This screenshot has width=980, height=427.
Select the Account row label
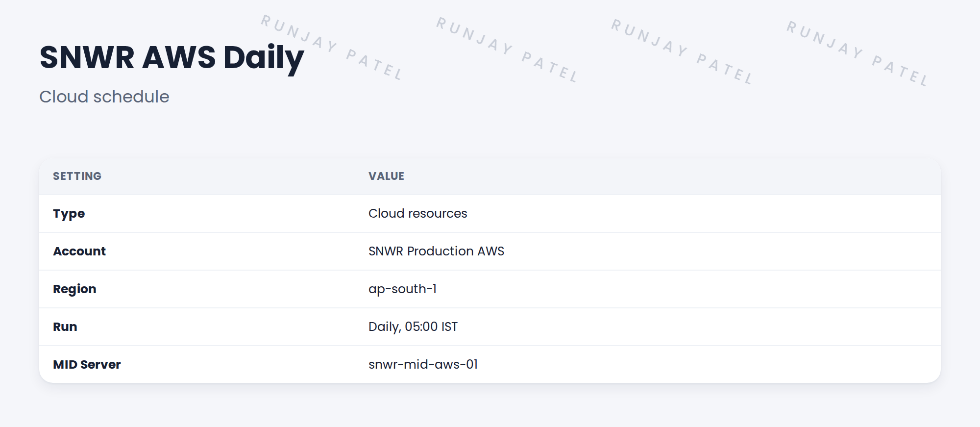pos(79,251)
